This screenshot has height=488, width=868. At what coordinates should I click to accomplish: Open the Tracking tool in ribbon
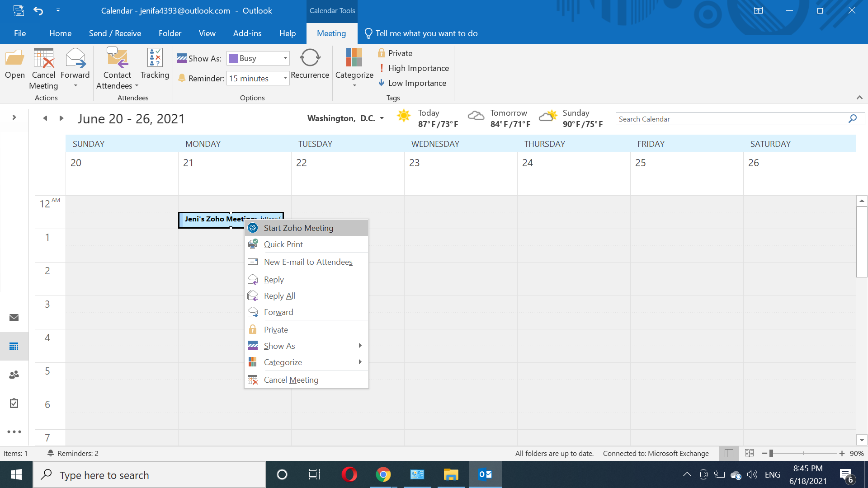coord(155,64)
